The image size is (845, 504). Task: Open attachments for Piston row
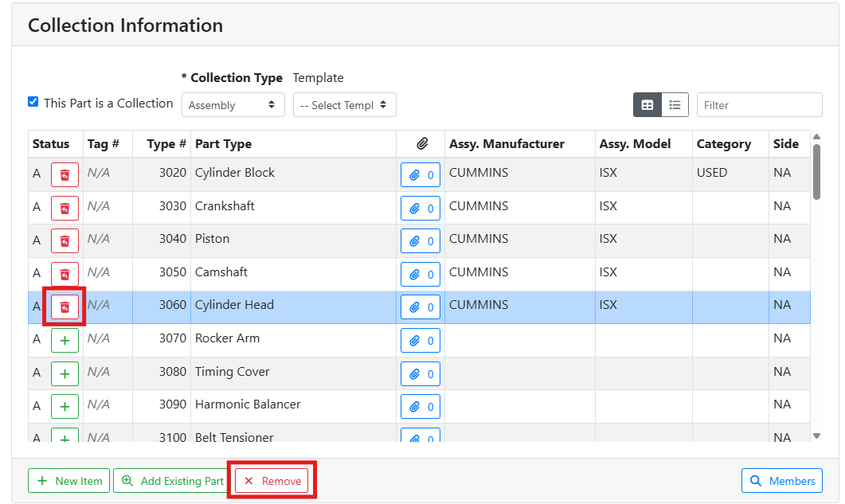pyautogui.click(x=420, y=240)
